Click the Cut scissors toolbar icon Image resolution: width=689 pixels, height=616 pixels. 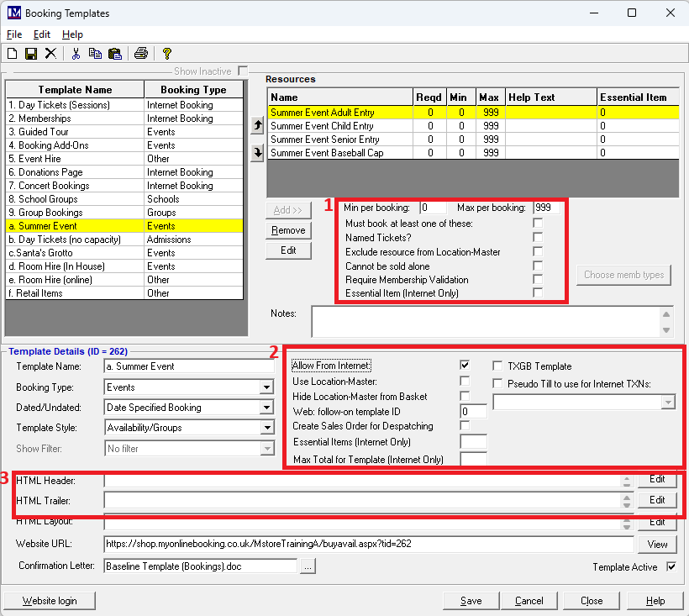pos(76,54)
